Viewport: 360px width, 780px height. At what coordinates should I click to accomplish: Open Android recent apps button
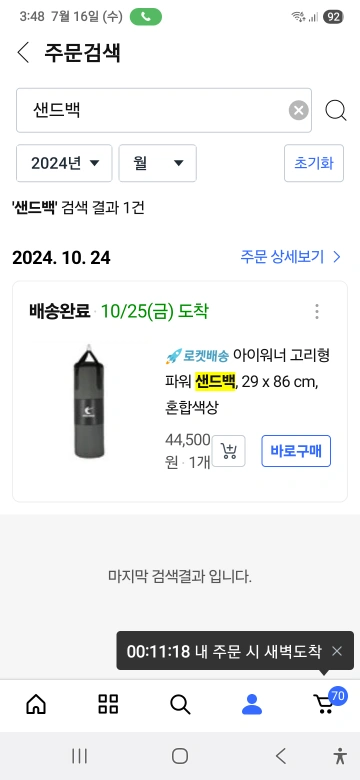(x=79, y=756)
